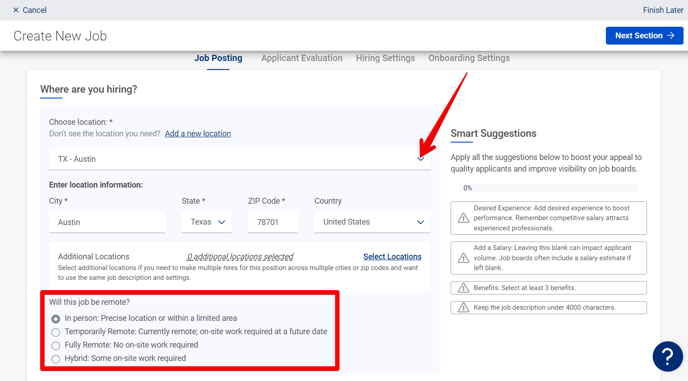
Task: Switch to the Job Posting tab
Action: [218, 58]
